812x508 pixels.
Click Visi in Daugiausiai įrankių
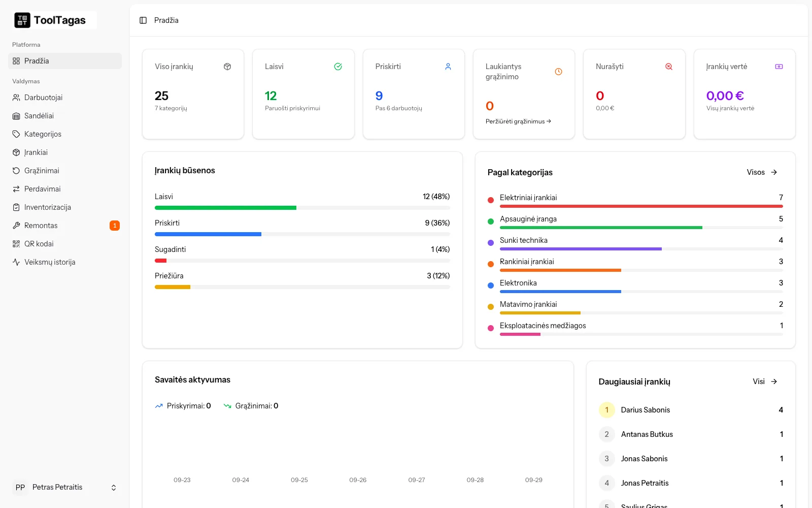[x=765, y=382]
